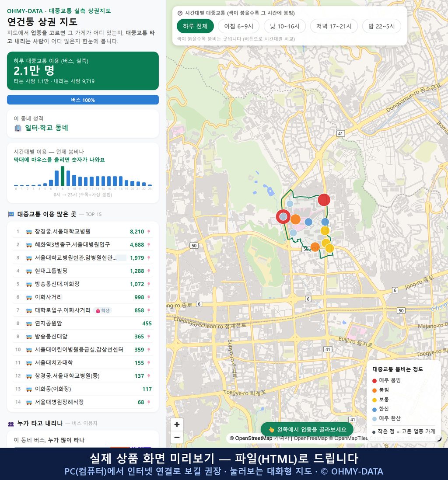This screenshot has height=480, width=448.
Task: Select stop 서울대병원장례식장 in list
Action: click(x=83, y=402)
